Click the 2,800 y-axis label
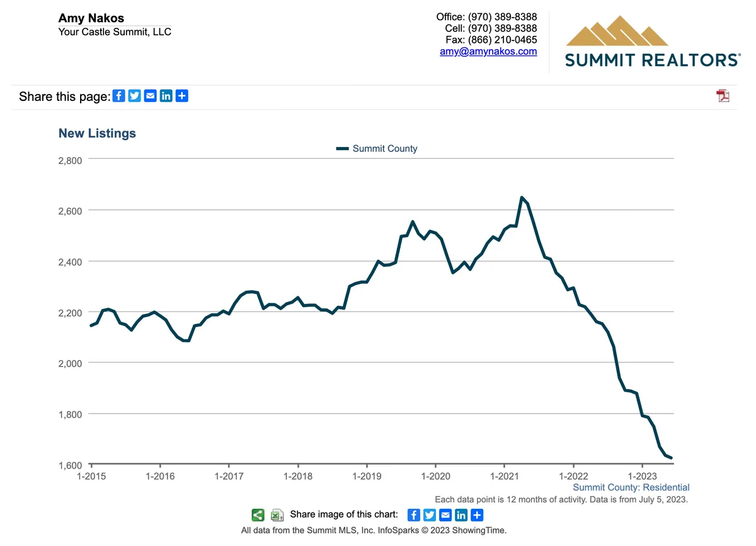Image resolution: width=756 pixels, height=546 pixels. click(x=70, y=161)
